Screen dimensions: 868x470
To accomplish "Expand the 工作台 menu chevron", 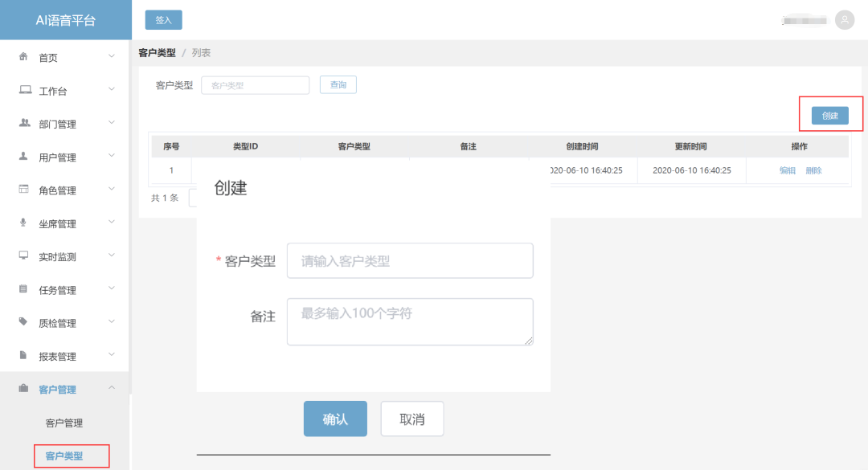I will pos(112,89).
